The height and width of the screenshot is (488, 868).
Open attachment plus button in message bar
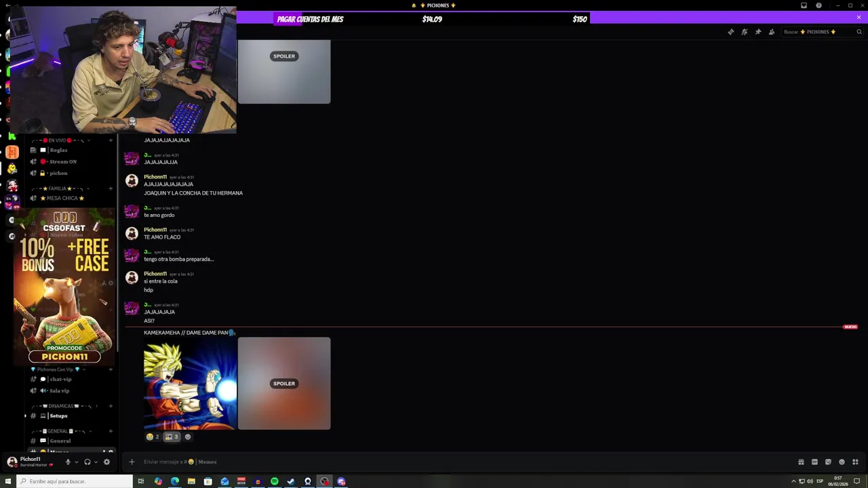coord(132,462)
